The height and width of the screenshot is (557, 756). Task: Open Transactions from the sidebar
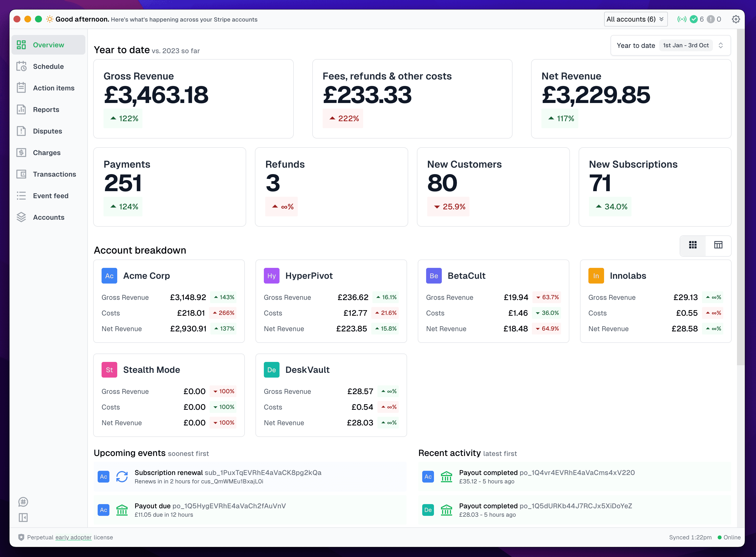tap(48, 174)
